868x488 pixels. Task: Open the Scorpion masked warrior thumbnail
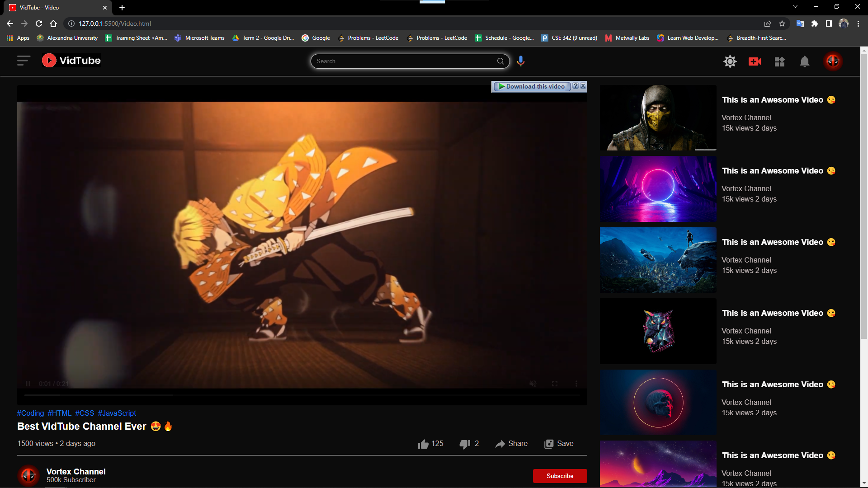coord(658,117)
